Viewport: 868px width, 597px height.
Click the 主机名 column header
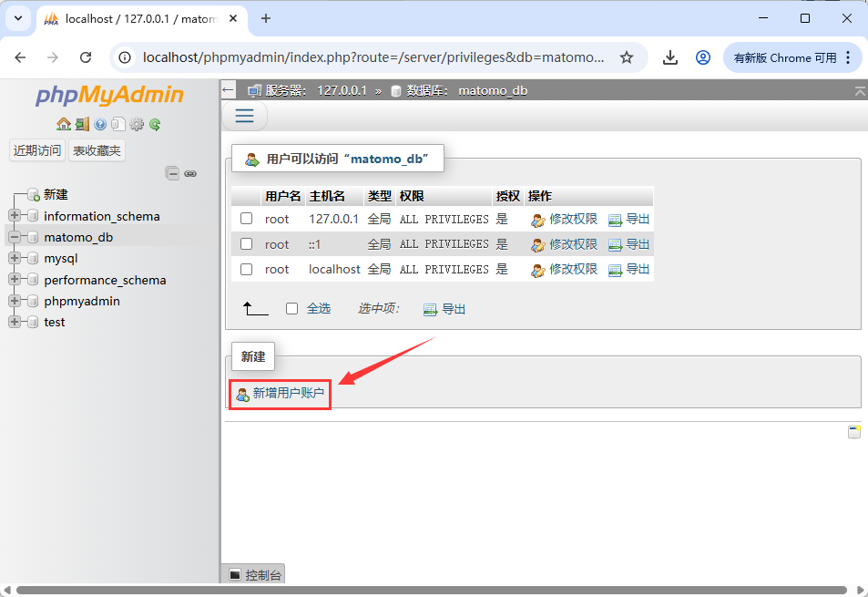tap(327, 196)
